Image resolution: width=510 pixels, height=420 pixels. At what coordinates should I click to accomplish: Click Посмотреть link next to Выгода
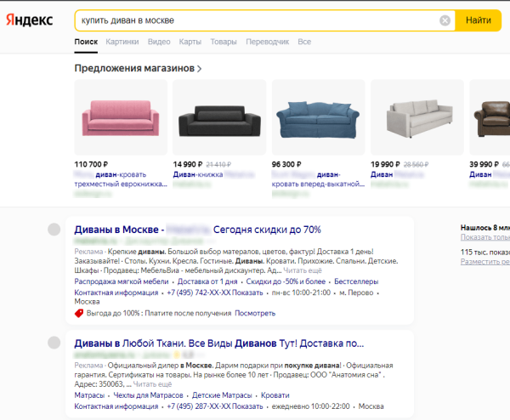[x=255, y=313]
